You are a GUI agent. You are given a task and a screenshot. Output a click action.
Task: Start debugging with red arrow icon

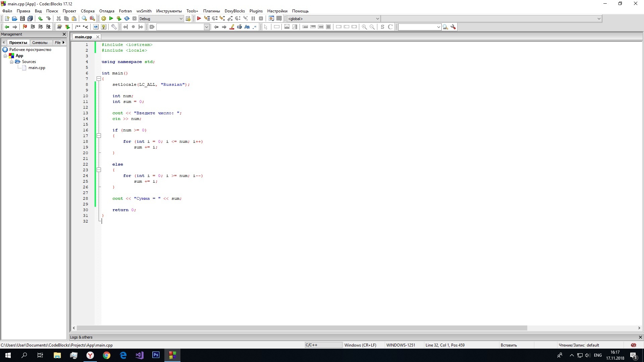tap(199, 19)
